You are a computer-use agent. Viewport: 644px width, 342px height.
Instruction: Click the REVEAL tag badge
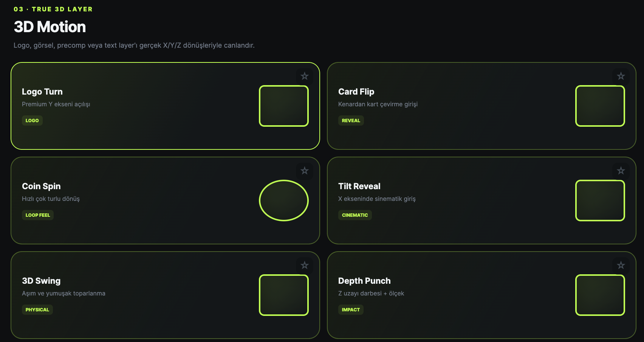point(351,120)
